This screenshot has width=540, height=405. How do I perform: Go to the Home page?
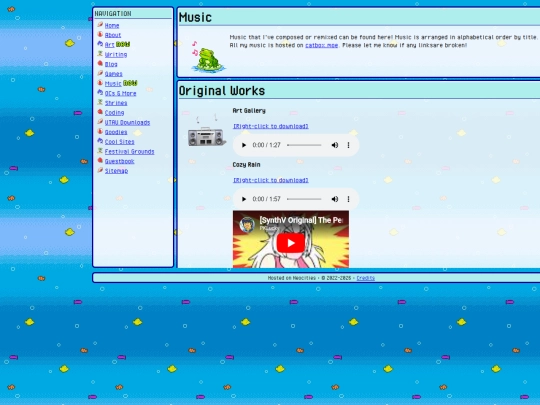[112, 25]
